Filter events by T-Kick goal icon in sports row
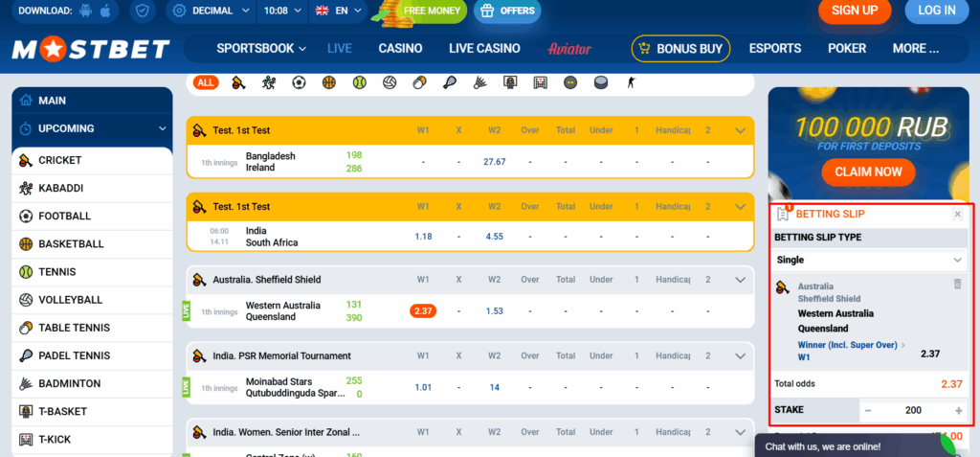980x457 pixels. (541, 82)
